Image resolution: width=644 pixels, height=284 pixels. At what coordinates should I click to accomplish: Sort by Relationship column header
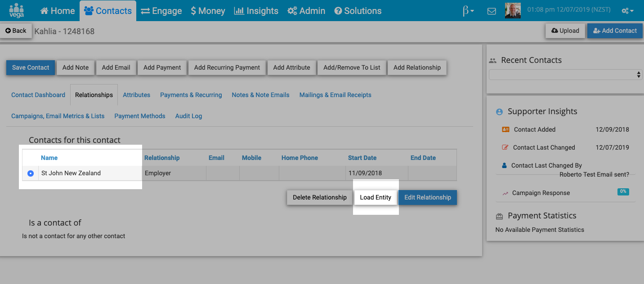pyautogui.click(x=162, y=158)
